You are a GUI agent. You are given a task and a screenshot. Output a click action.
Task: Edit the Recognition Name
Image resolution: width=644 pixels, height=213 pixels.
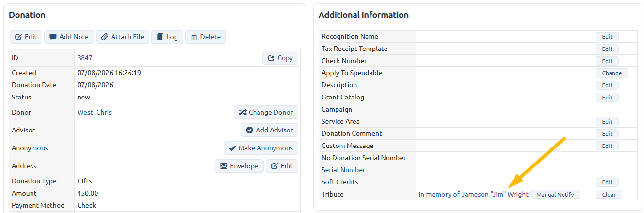point(607,37)
